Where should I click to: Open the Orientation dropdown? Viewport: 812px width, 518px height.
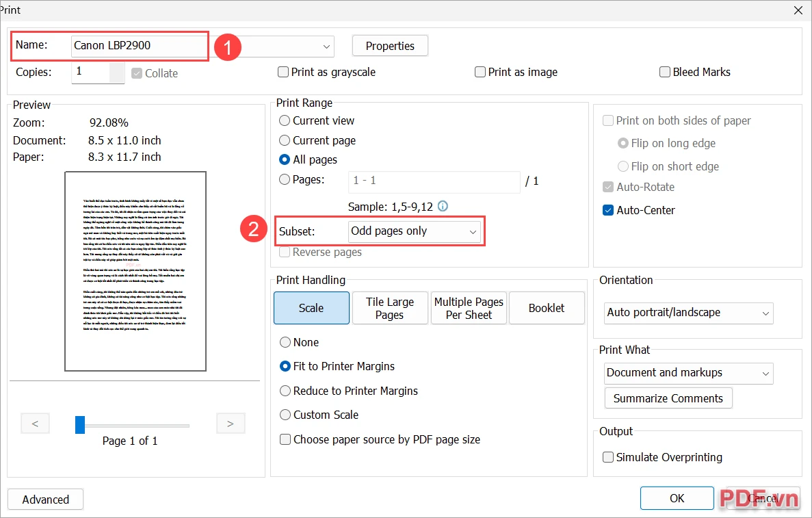coord(688,313)
